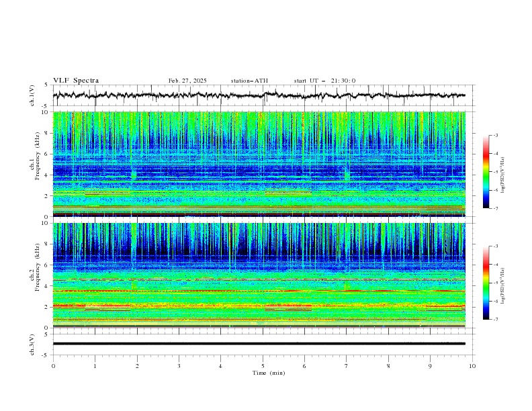
Task: Click the "ch.3(V)" waveform axis label
Action: pyautogui.click(x=32, y=345)
